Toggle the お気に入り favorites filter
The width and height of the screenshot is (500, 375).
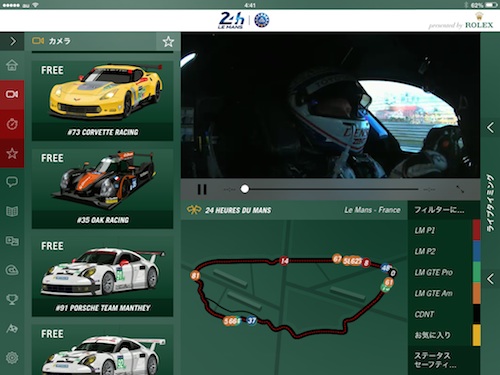pos(440,335)
